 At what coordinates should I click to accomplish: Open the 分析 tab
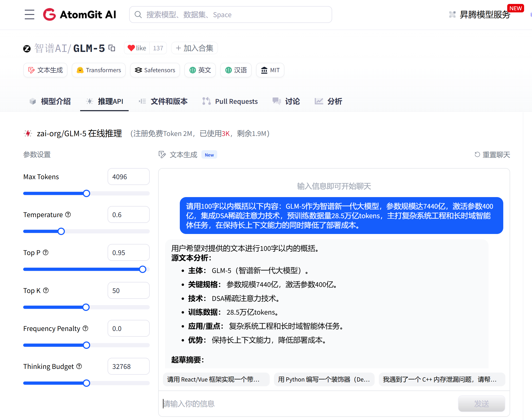click(328, 101)
